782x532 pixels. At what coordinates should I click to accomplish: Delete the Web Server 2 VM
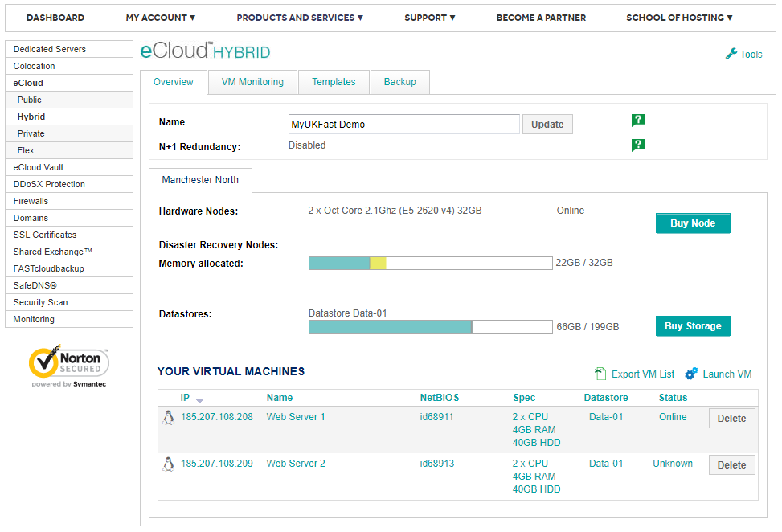tap(731, 465)
